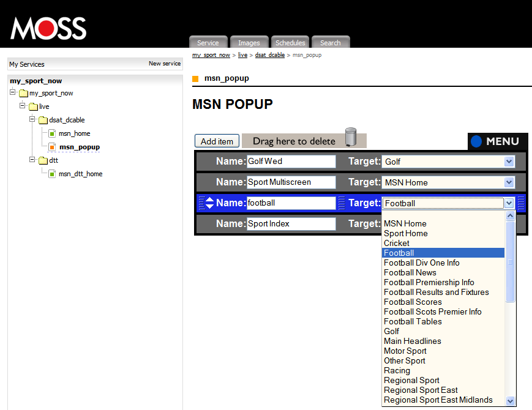532x410 pixels.
Task: Click the dsat_dcable folder icon
Action: click(43, 120)
